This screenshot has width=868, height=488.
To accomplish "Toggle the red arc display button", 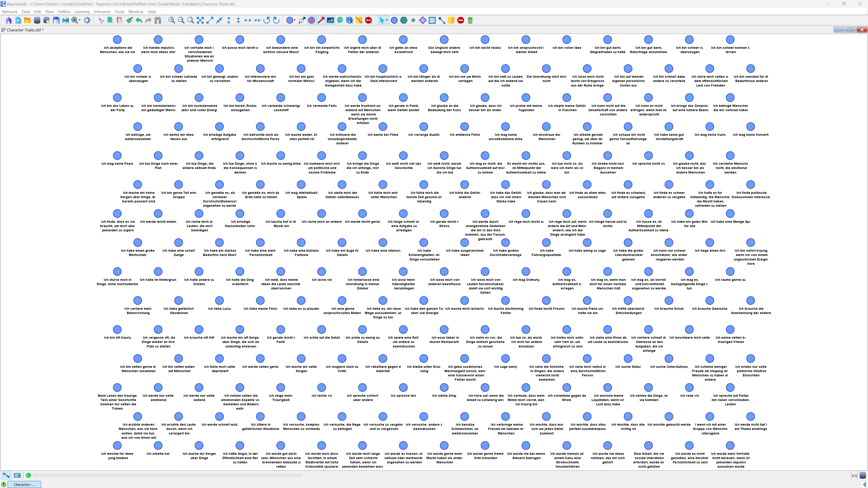I will (321, 21).
